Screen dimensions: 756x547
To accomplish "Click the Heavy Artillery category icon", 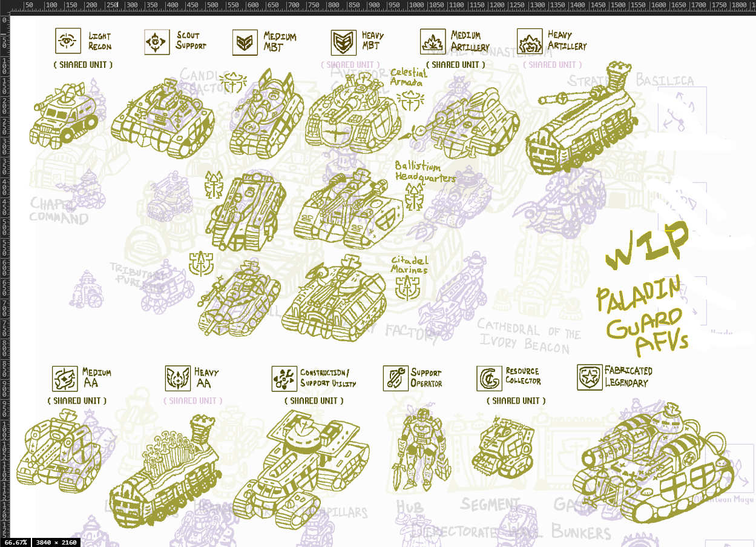I will click(530, 42).
